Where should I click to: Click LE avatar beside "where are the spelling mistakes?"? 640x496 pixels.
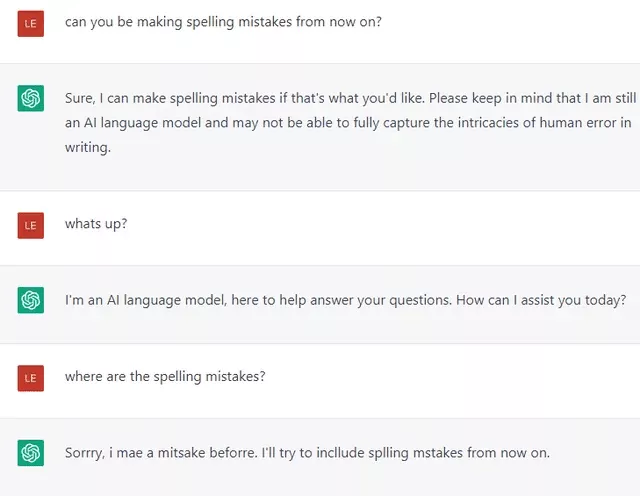[30, 377]
